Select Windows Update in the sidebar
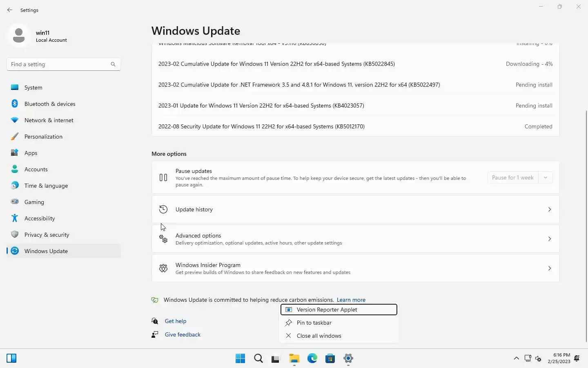Viewport: 588px width, 368px height. point(64,251)
